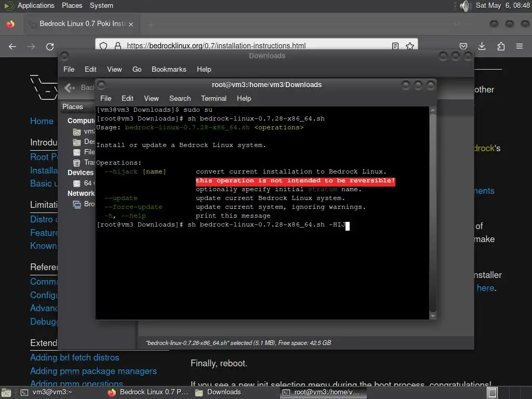Open Places sidebar dropdown in file manager

coord(77,107)
